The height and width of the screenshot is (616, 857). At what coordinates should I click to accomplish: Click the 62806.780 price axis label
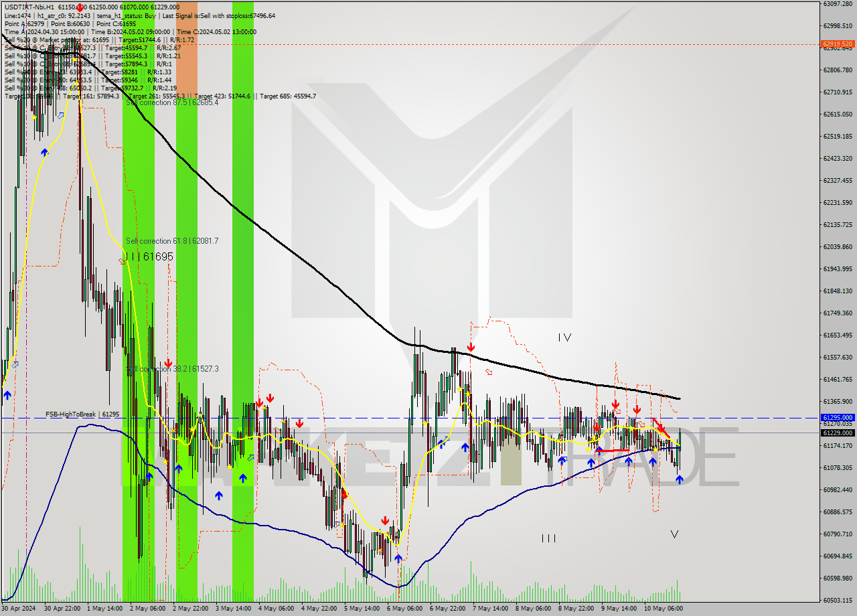click(x=838, y=70)
